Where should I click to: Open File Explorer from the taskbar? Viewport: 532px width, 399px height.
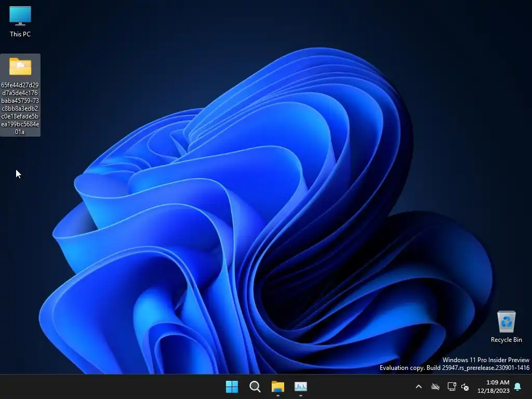pos(277,387)
